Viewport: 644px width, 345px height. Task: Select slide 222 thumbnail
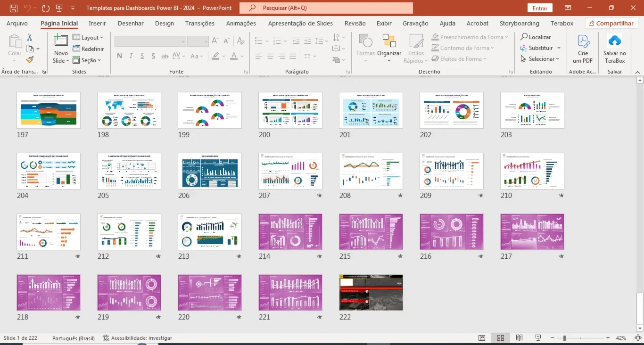[x=371, y=293]
